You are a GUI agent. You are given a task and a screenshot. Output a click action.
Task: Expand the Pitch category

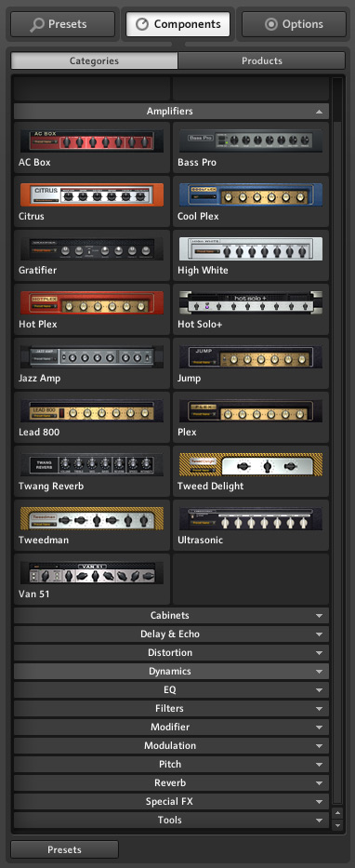coord(171,765)
